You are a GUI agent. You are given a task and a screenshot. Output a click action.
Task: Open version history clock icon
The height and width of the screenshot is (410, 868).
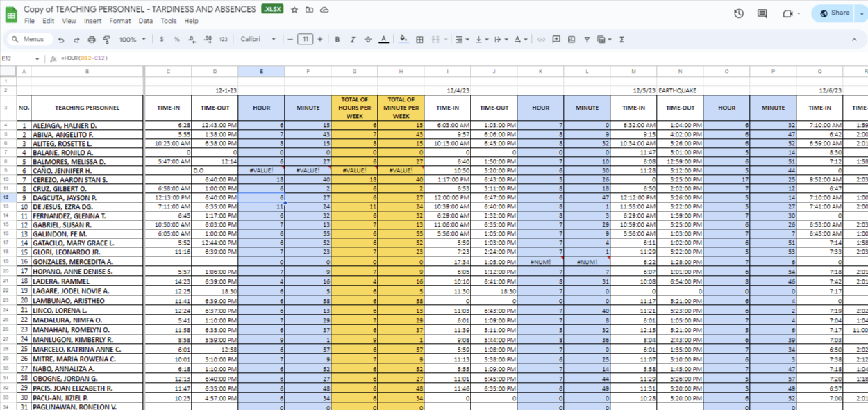point(739,13)
